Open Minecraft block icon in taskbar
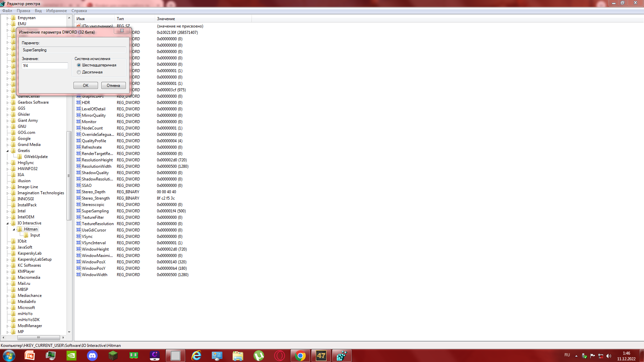The image size is (644, 362). point(113,356)
